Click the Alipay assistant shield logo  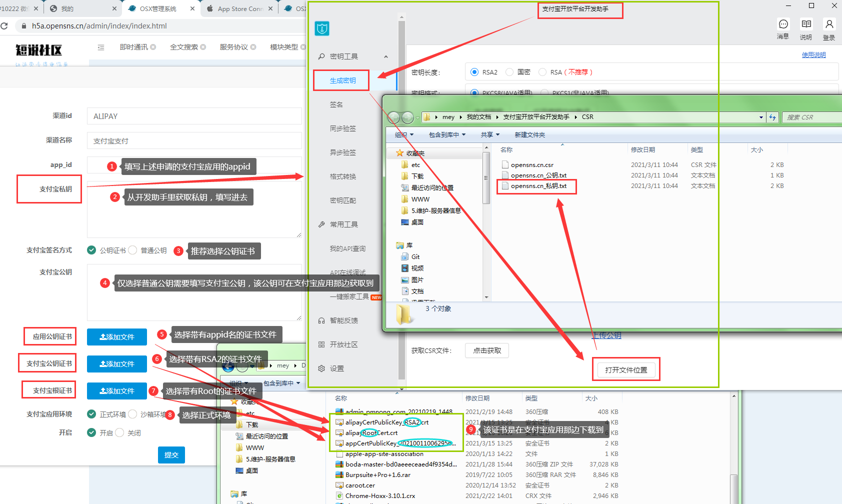(x=322, y=28)
